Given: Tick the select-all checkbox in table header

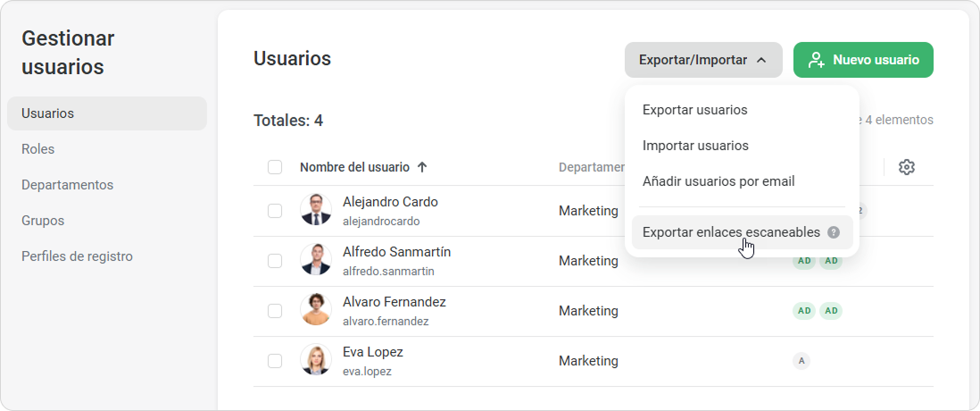Looking at the screenshot, I should point(275,167).
